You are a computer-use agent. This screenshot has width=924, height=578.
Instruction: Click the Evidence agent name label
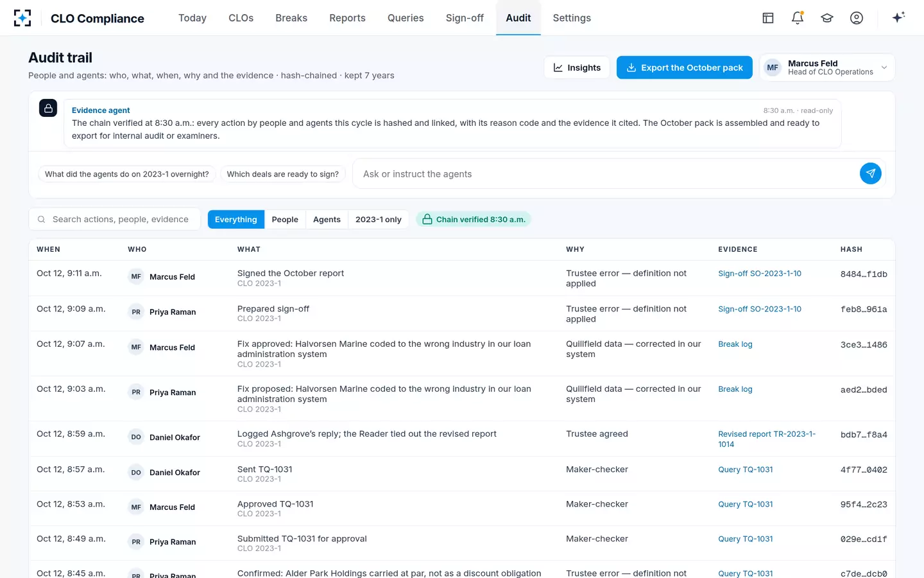tap(101, 110)
